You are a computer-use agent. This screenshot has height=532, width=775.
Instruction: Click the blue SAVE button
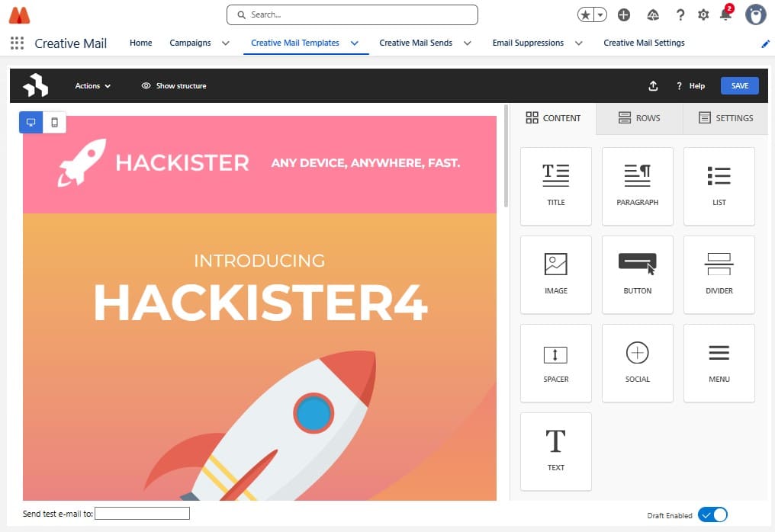tap(739, 86)
